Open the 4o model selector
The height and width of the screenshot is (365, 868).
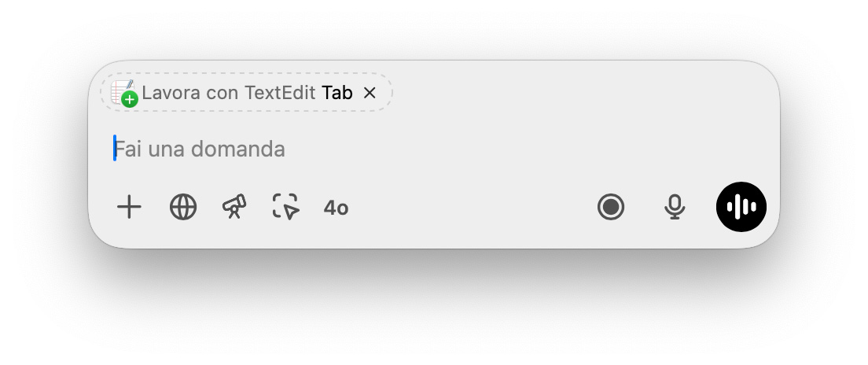(x=336, y=208)
